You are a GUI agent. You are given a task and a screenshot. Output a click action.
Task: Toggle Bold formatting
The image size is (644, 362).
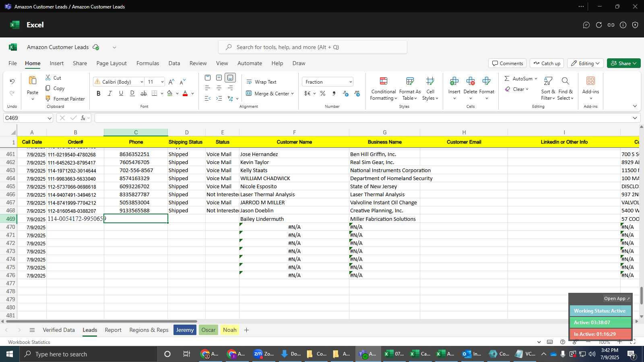(x=99, y=93)
